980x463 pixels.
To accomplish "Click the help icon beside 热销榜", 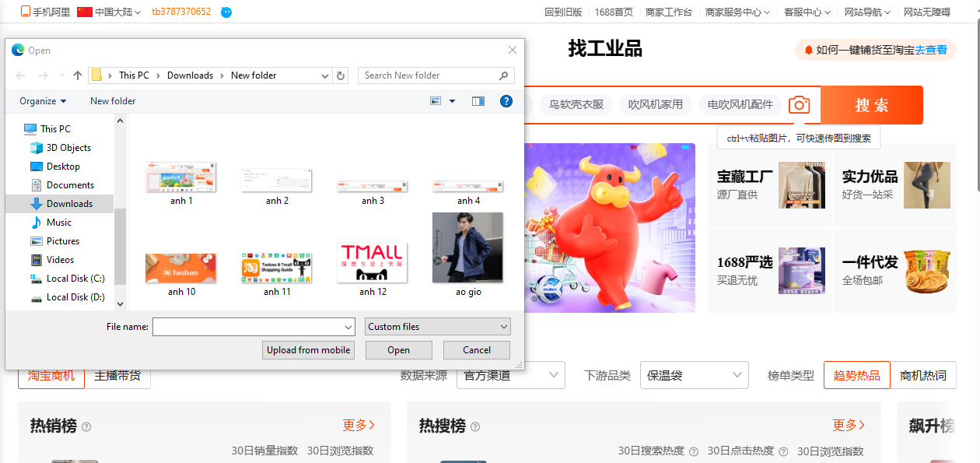I will pyautogui.click(x=86, y=426).
